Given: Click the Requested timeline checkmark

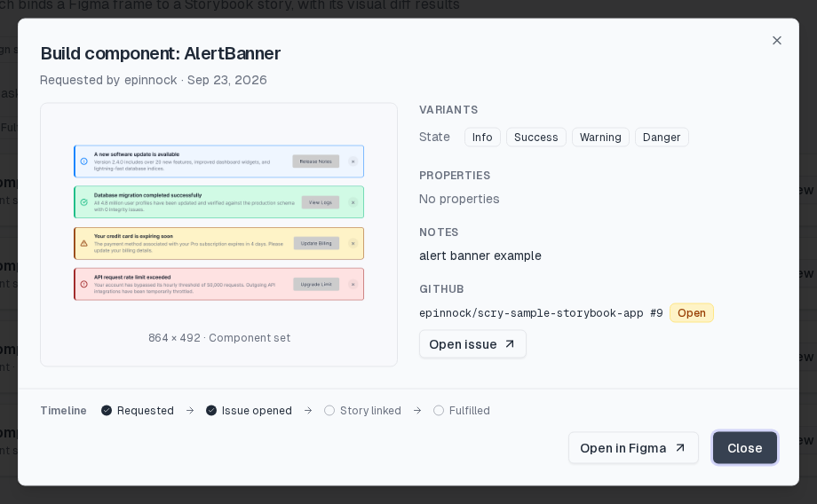Looking at the screenshot, I should [x=107, y=410].
